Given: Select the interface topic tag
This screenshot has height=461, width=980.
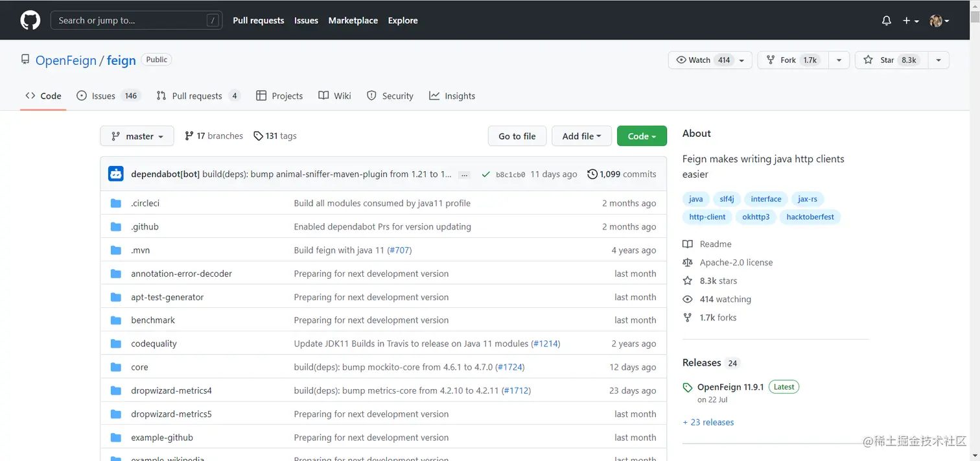Looking at the screenshot, I should [x=766, y=199].
